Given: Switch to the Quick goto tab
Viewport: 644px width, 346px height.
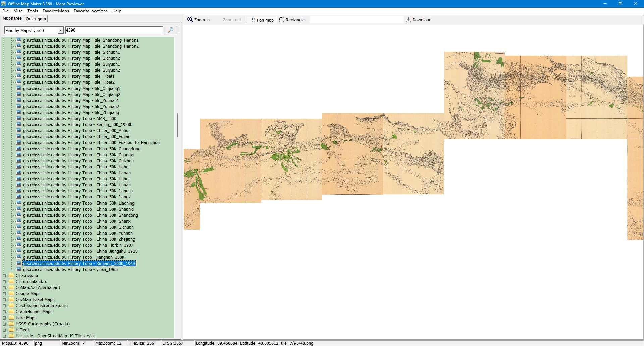Looking at the screenshot, I should 36,19.
